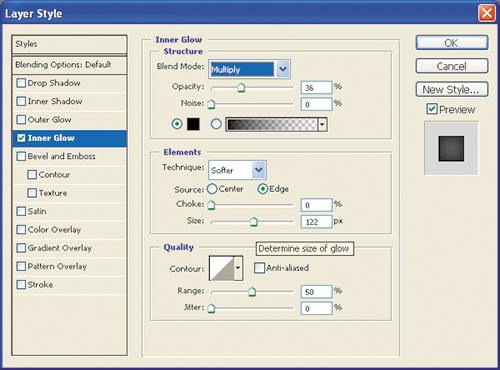Enable the Outer Glow checkbox
The height and width of the screenshot is (370, 500).
click(x=21, y=120)
